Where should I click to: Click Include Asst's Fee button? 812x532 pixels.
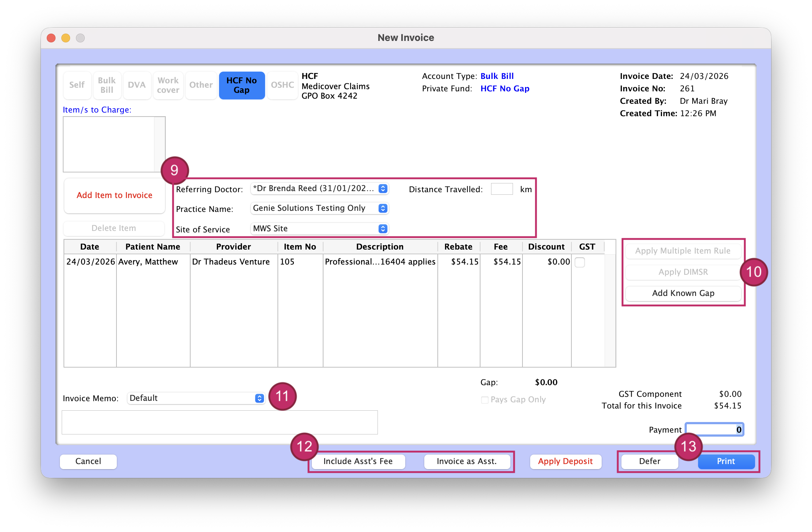pyautogui.click(x=358, y=461)
